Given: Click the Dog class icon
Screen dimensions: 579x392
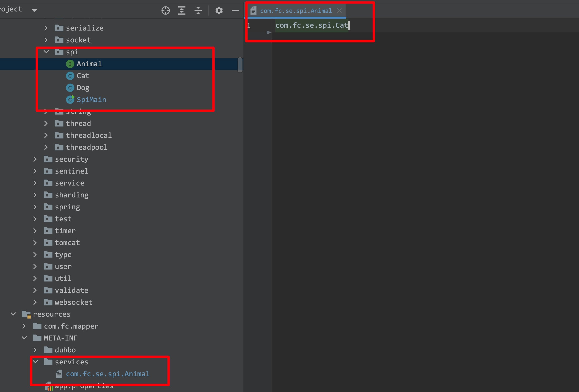Looking at the screenshot, I should click(x=70, y=88).
